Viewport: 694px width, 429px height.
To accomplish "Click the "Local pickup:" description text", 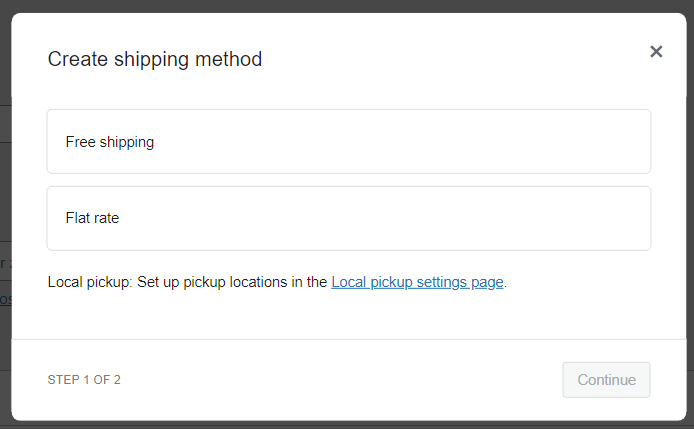I will click(x=90, y=283).
